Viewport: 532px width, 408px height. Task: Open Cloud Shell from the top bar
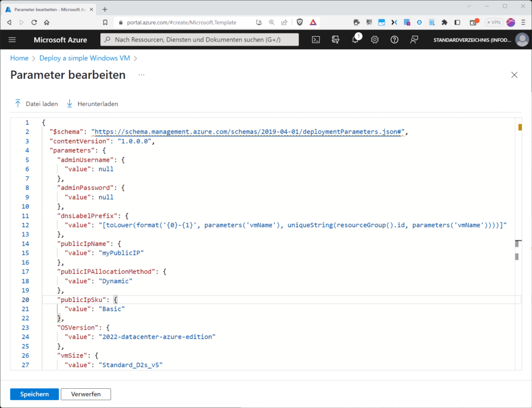[315, 39]
